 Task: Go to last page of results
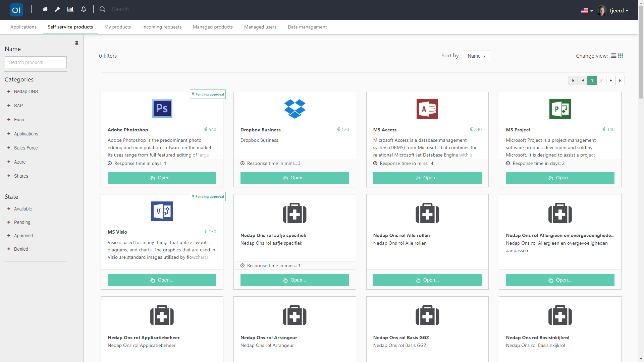coord(620,80)
